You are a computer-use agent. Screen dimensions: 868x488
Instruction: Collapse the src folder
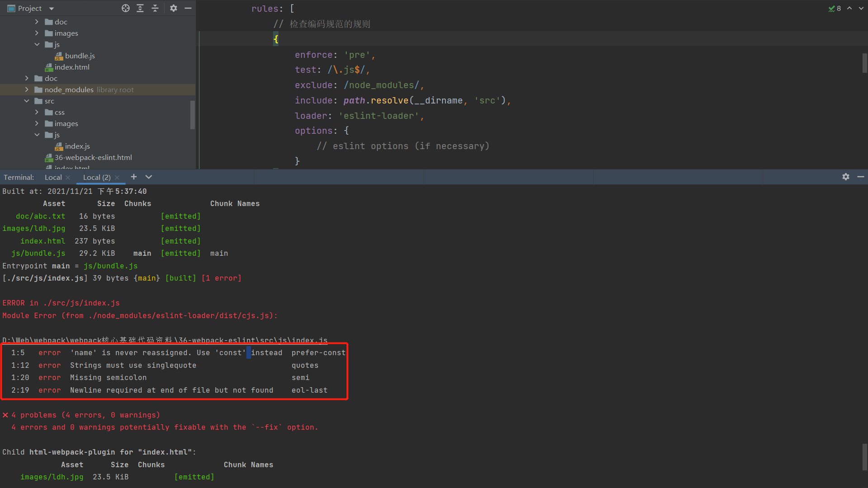coord(27,101)
